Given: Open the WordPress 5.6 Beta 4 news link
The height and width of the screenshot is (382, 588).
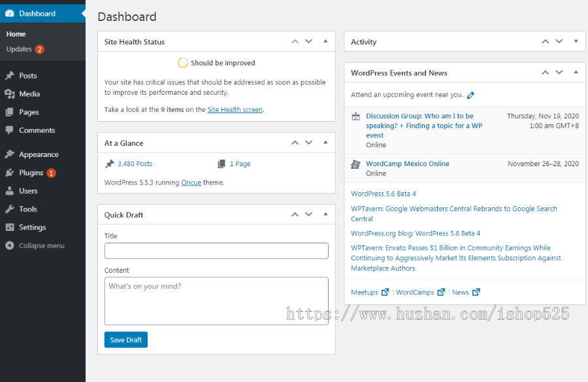Looking at the screenshot, I should pos(384,194).
